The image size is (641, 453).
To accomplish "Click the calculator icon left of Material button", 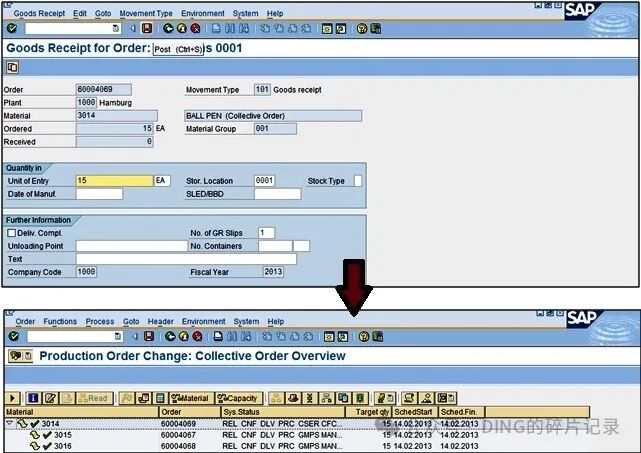I will pos(160,398).
